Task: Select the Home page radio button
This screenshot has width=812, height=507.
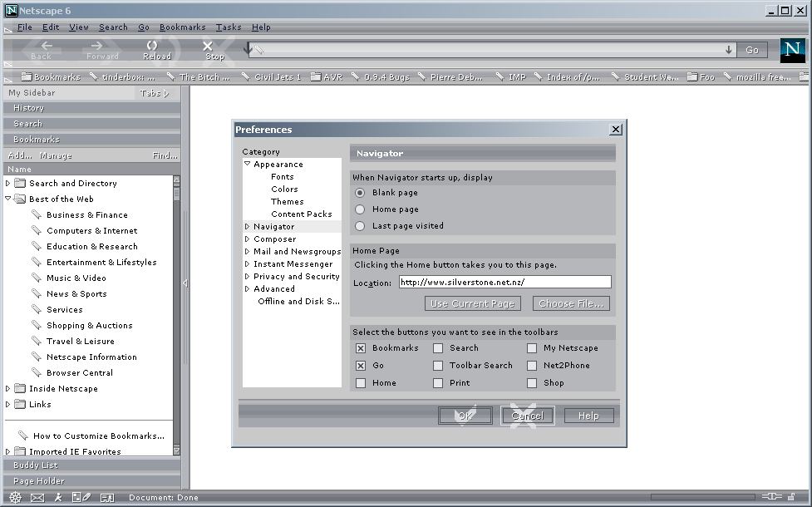Action: [360, 209]
